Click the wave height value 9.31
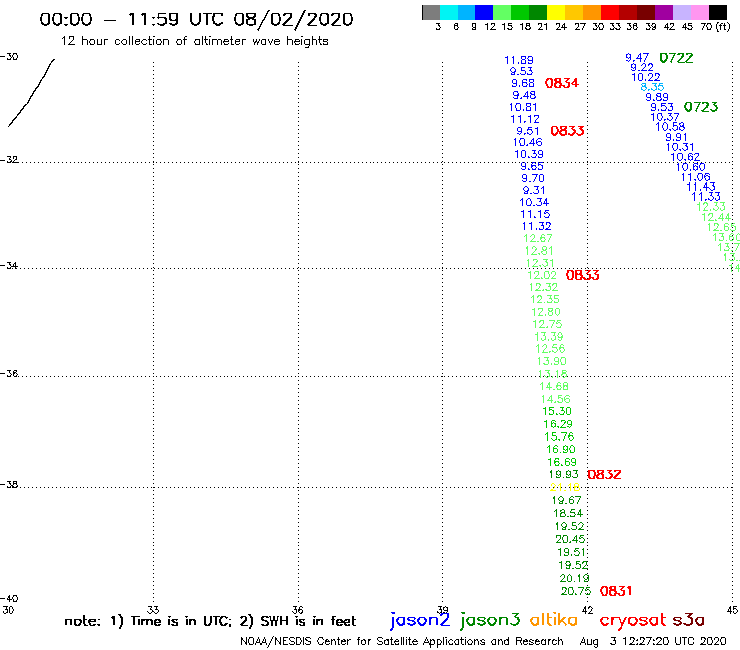740x650 pixels. 534,190
